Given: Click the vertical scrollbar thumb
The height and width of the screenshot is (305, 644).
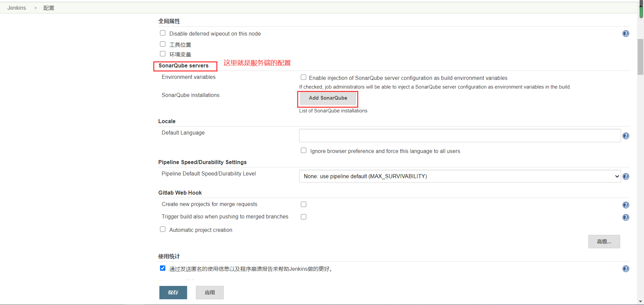Looking at the screenshot, I should click(641, 56).
